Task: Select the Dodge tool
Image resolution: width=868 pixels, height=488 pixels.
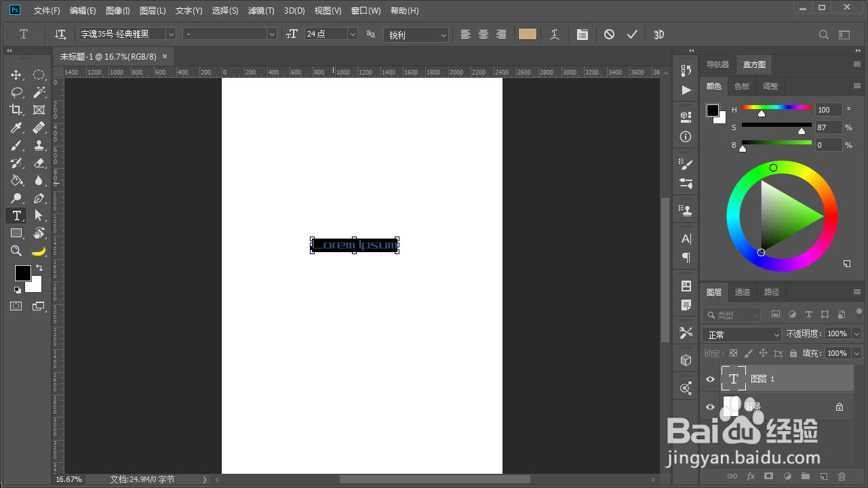Action: pyautogui.click(x=16, y=198)
